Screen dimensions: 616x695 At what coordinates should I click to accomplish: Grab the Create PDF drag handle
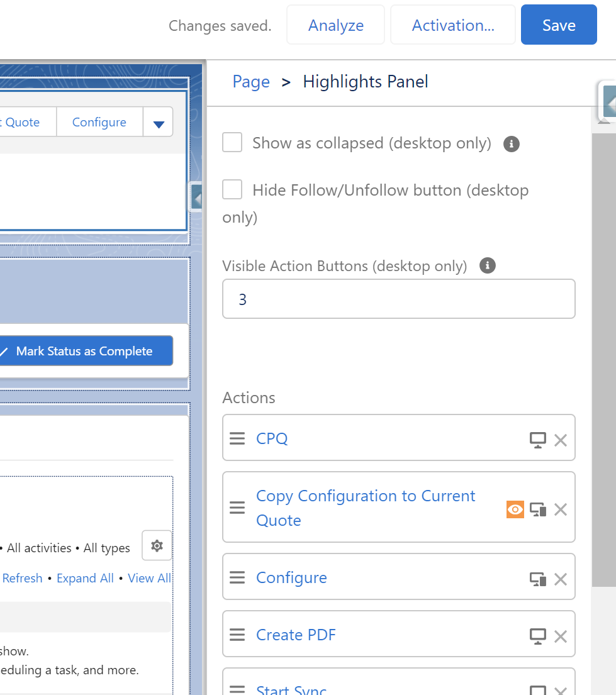pos(237,635)
